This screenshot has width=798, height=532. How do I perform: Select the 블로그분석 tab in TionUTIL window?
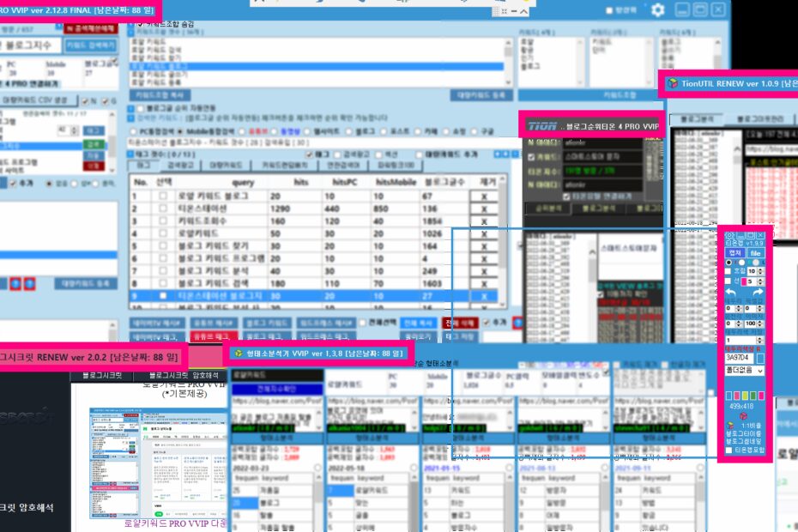coord(698,118)
